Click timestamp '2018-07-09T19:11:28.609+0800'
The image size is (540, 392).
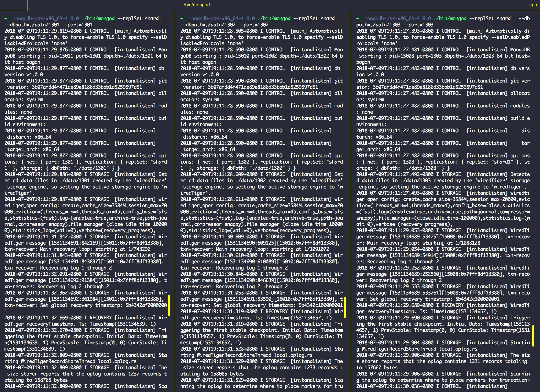pyautogui.click(x=219, y=174)
